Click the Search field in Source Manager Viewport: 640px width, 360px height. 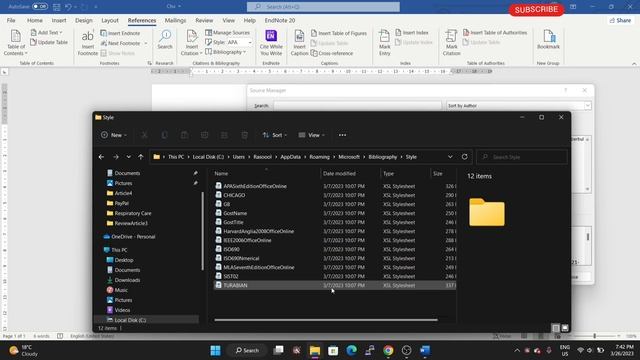(x=357, y=106)
